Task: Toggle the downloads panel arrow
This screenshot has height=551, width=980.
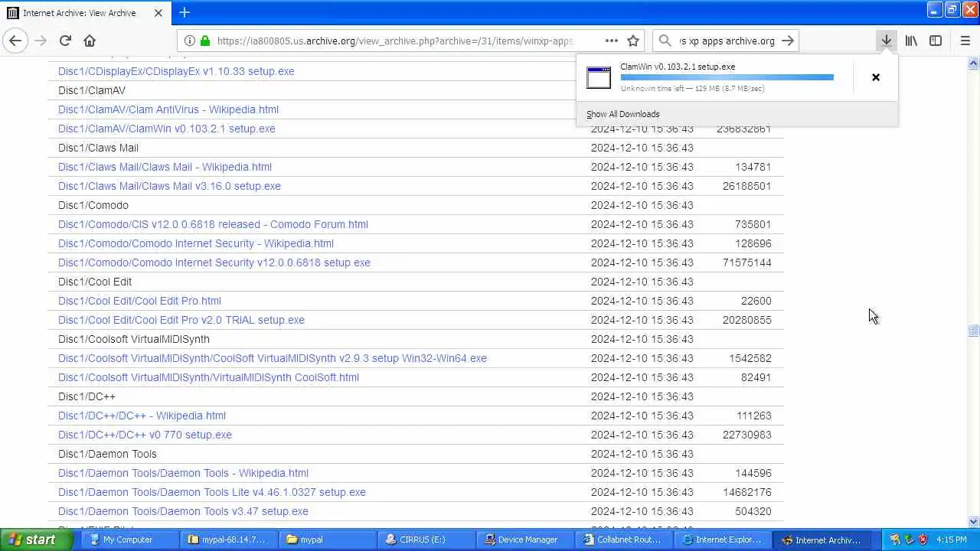Action: coord(886,41)
